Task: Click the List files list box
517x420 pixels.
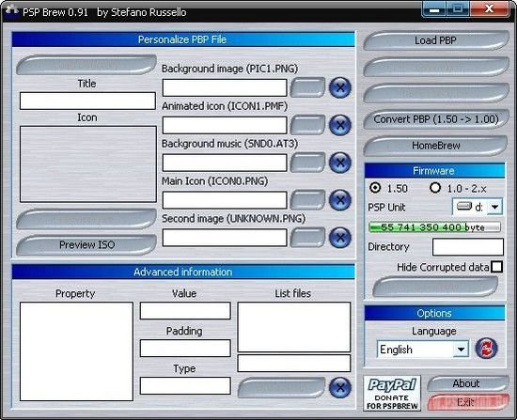Action: (294, 327)
